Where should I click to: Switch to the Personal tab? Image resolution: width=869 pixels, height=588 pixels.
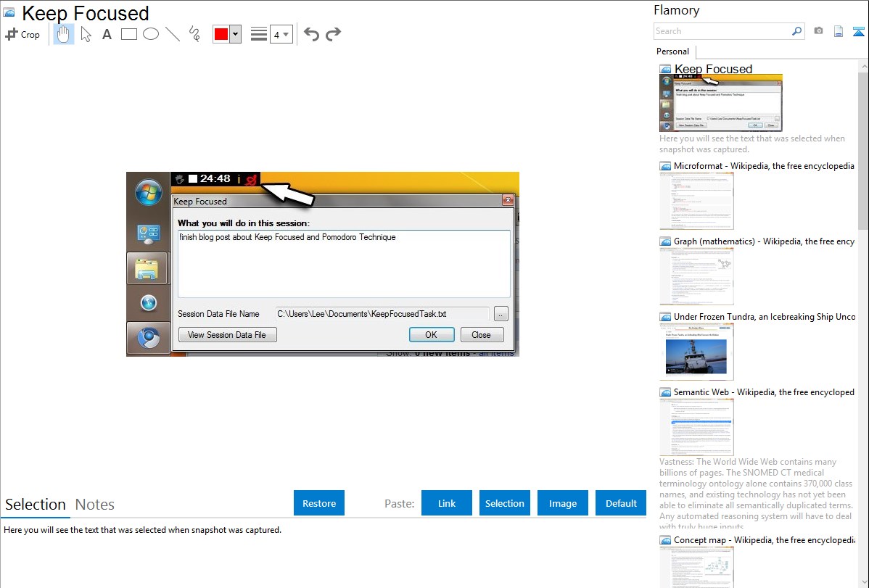coord(673,51)
